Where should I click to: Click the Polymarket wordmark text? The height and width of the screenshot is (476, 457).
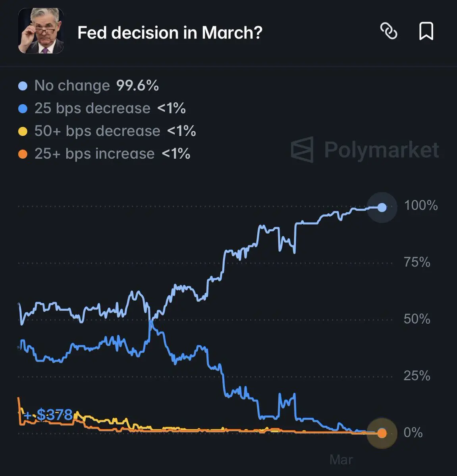382,150
